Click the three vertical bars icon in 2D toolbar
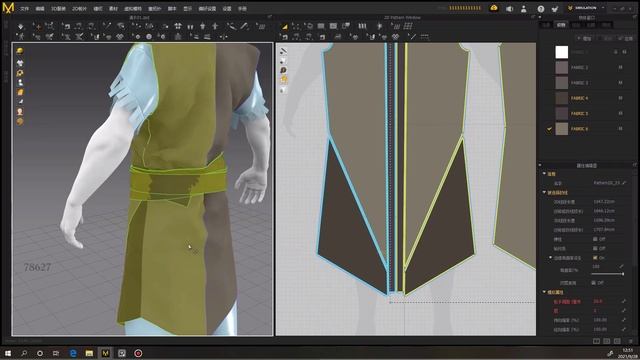 [x=362, y=26]
